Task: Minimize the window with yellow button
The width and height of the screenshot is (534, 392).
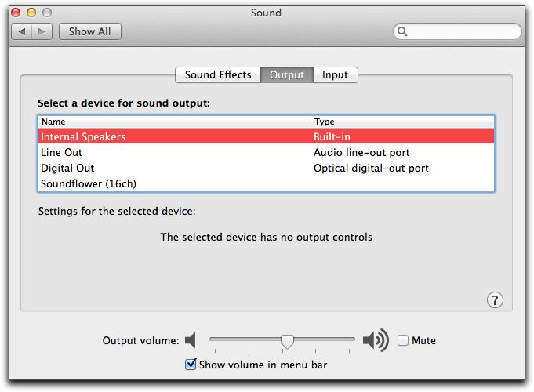Action: (31, 13)
